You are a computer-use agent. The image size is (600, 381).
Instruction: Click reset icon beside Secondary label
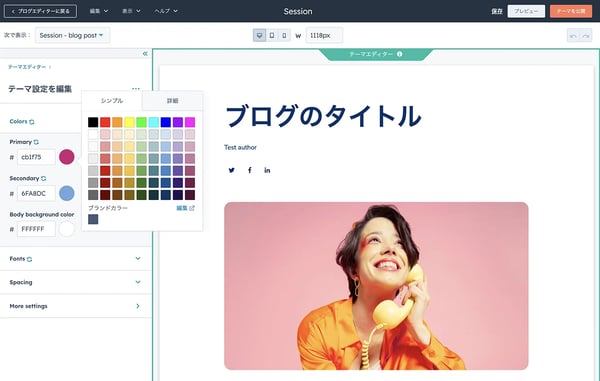tap(43, 178)
